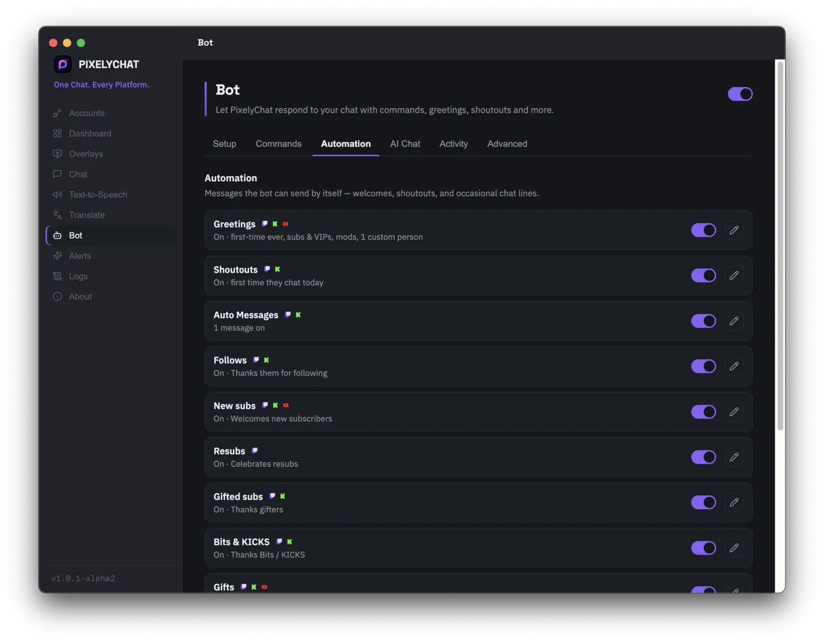Click the 'One Chat. Every Platform.' tagline
This screenshot has height=644, width=824.
pyautogui.click(x=101, y=85)
